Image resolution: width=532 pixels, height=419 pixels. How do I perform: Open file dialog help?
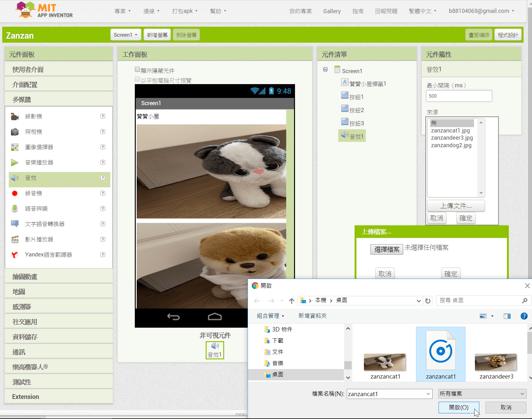click(x=524, y=316)
